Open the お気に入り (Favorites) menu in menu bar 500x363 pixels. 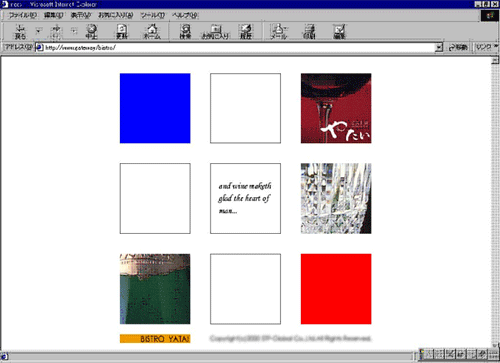[x=116, y=15]
